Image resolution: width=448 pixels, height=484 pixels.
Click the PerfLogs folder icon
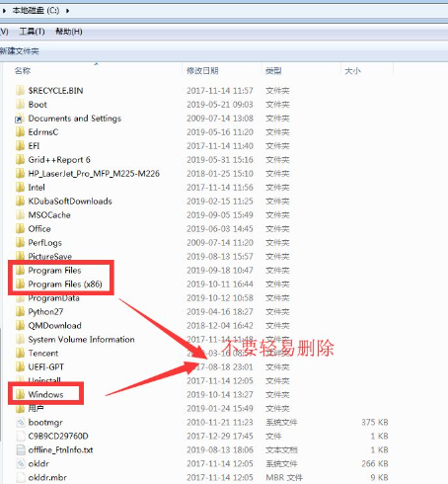pos(20,242)
